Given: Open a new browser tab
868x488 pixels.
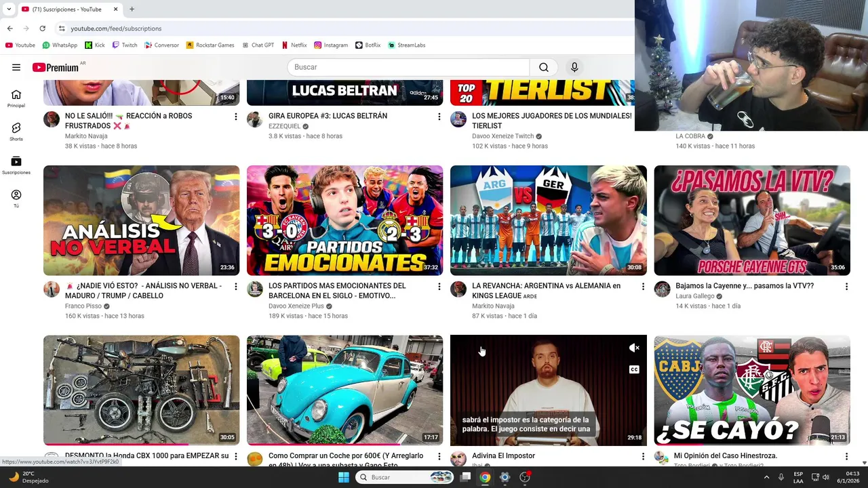Looking at the screenshot, I should click(132, 9).
